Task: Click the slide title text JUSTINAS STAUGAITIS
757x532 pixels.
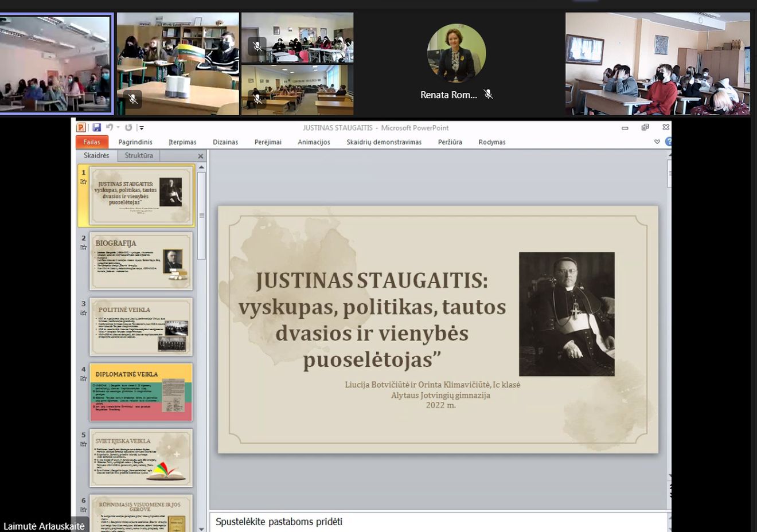Action: pos(372,280)
